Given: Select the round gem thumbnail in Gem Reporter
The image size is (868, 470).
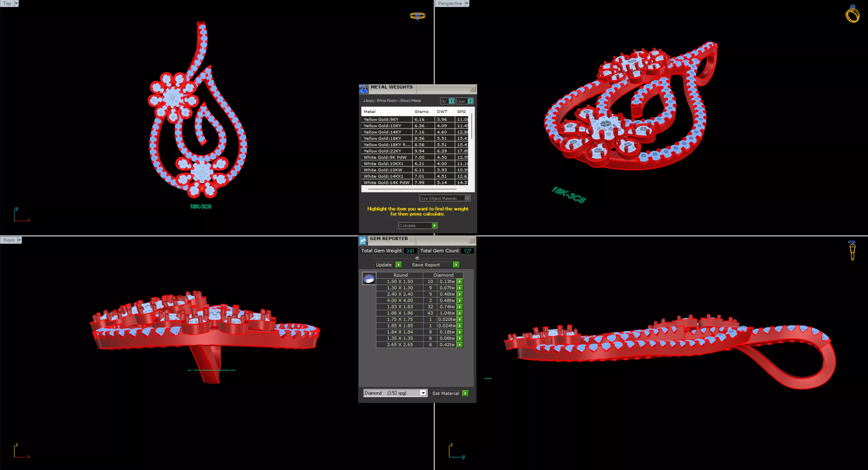Looking at the screenshot, I should [369, 279].
